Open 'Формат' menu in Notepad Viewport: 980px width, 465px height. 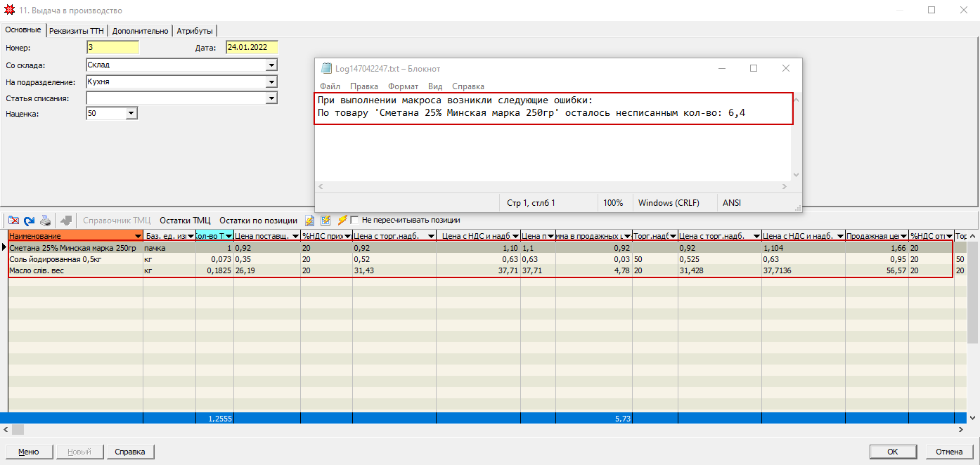[x=403, y=86]
